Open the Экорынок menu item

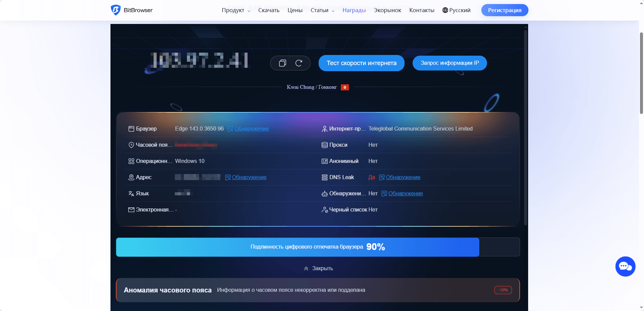387,10
